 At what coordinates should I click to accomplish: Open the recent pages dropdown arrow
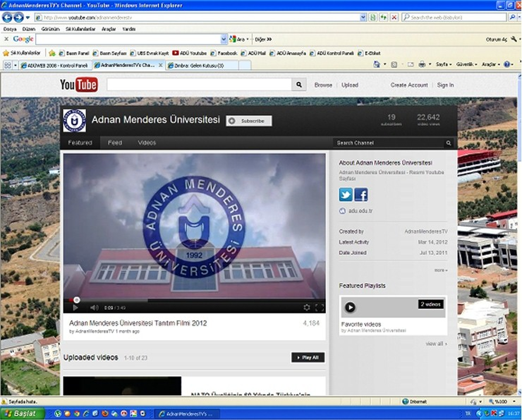pos(28,17)
